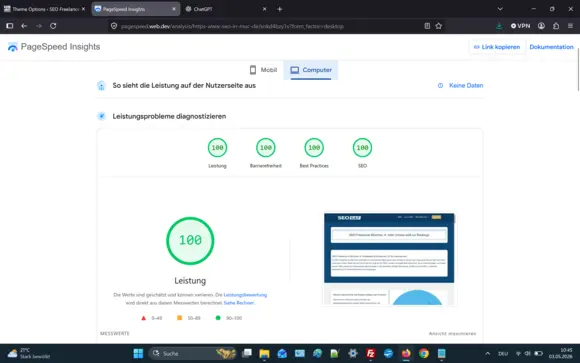
Task: Click the large Leistung 100 gauge
Action: (190, 241)
